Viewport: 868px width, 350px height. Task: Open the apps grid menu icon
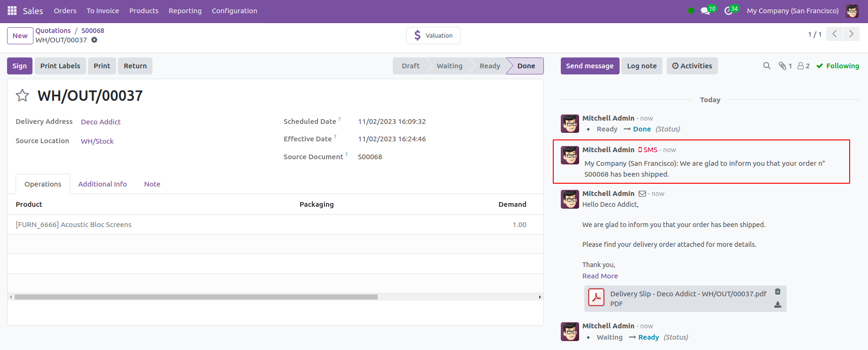click(12, 10)
